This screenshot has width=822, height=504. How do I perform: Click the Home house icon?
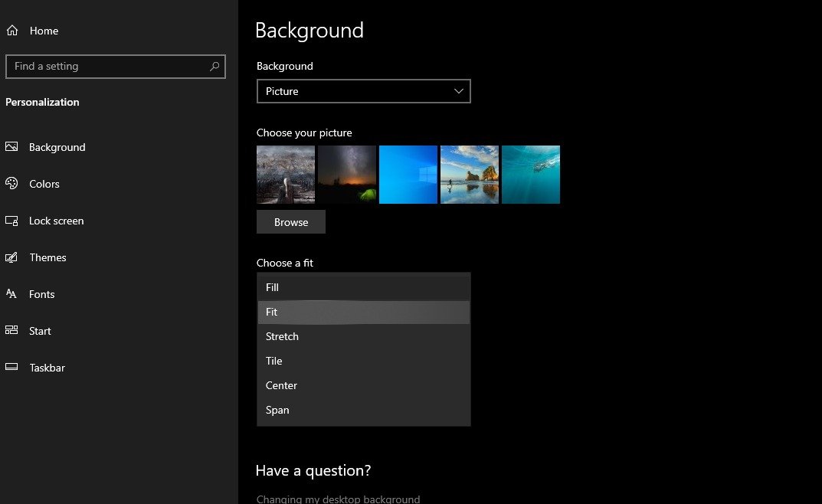click(12, 31)
